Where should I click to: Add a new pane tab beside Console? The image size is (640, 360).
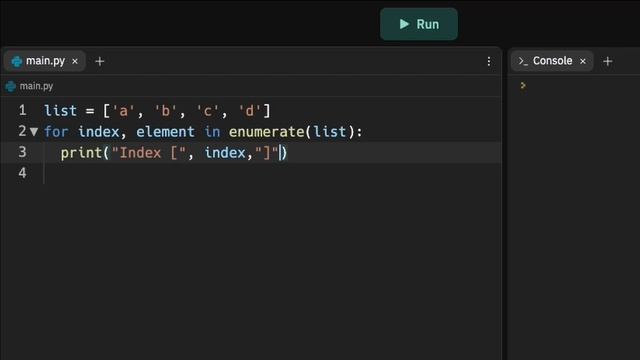click(608, 61)
